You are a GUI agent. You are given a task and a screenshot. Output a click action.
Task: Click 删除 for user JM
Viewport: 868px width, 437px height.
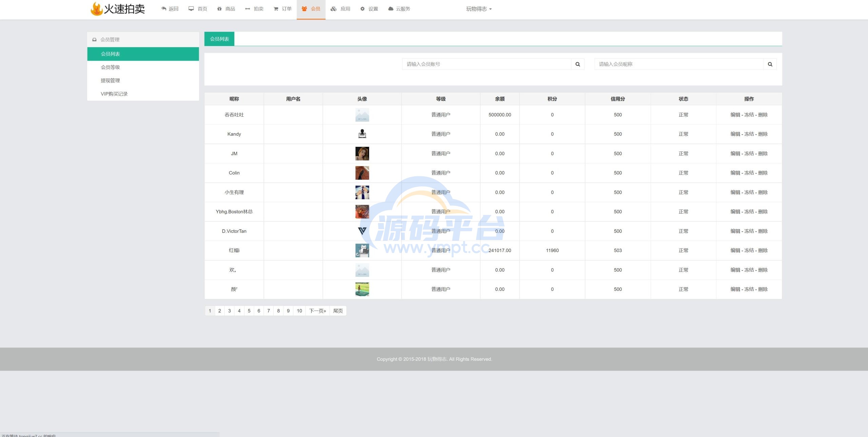tap(763, 154)
